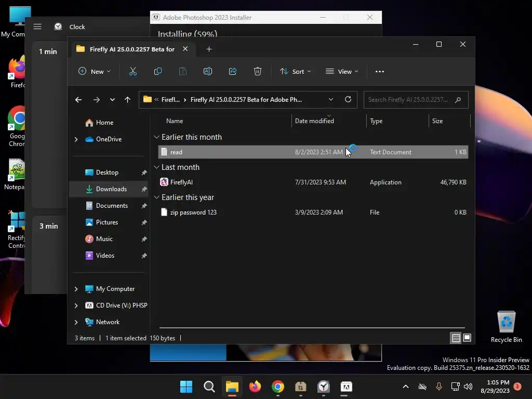
Task: Expand address bar history dropdown
Action: click(331, 99)
